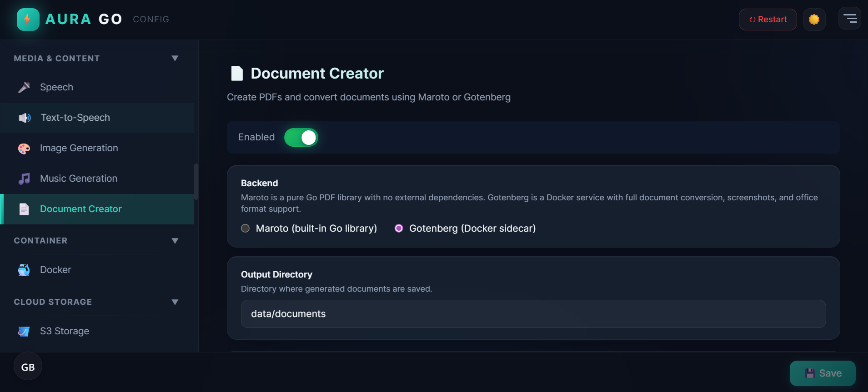Image resolution: width=868 pixels, height=392 pixels.
Task: Click the music note icon for Music Generation
Action: [24, 179]
